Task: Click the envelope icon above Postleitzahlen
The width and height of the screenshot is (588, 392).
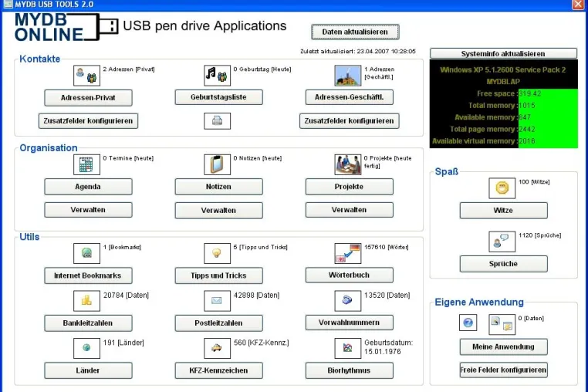Action: (x=217, y=301)
